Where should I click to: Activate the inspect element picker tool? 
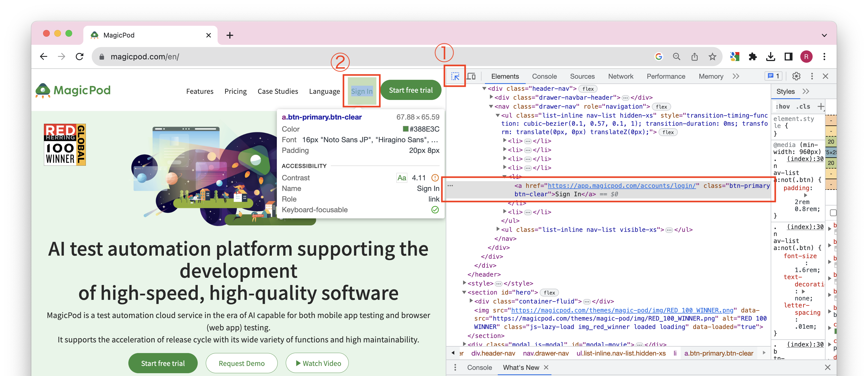(x=455, y=76)
